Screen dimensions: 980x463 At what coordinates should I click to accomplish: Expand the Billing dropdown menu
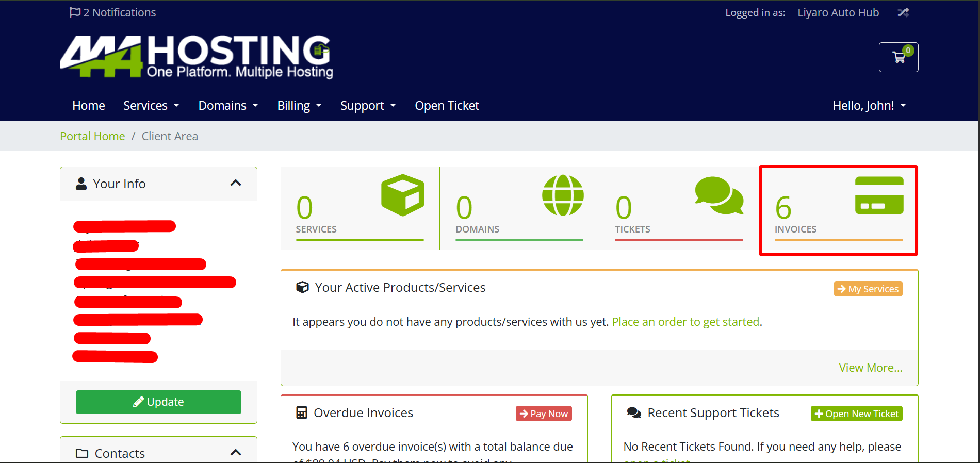[x=299, y=106]
